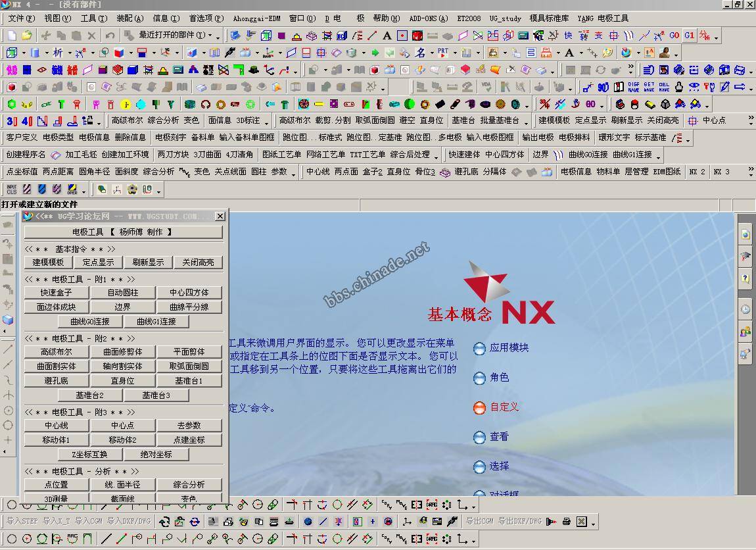Screen dimensions: 756x550
Task: Click the blue "析" analysis icon
Action: click(x=57, y=53)
